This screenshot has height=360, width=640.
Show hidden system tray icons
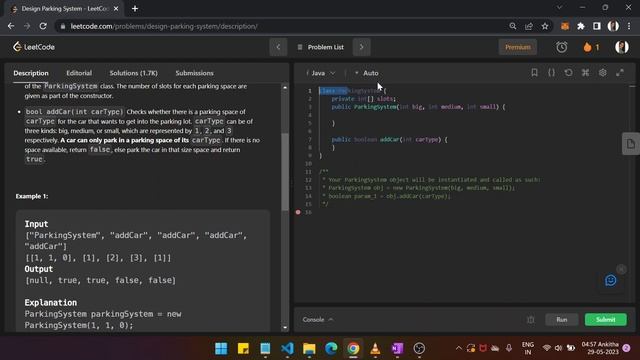458,348
